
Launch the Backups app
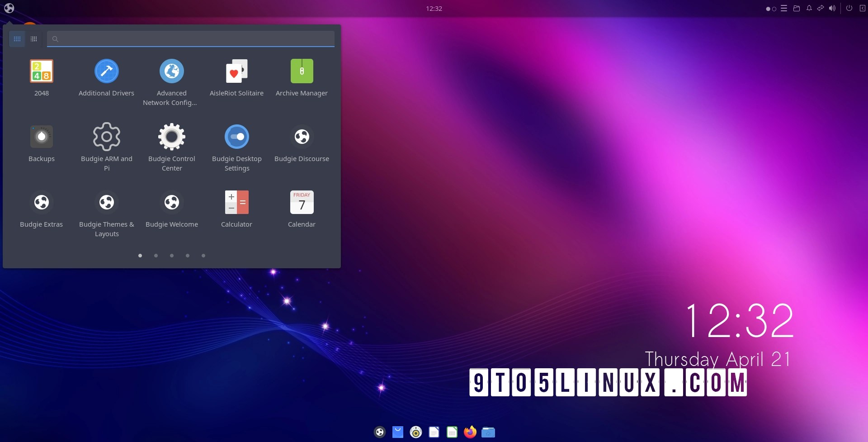[x=42, y=143]
